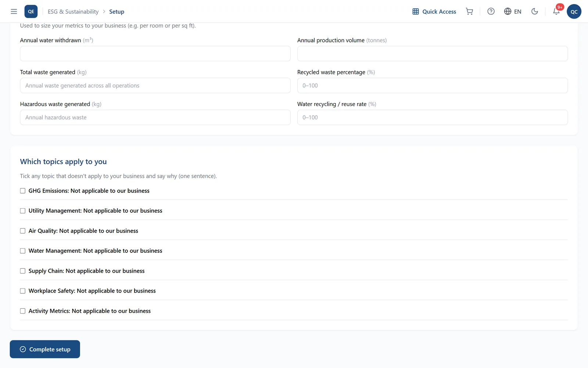This screenshot has width=588, height=368.
Task: Open the shopping cart
Action: (x=469, y=11)
